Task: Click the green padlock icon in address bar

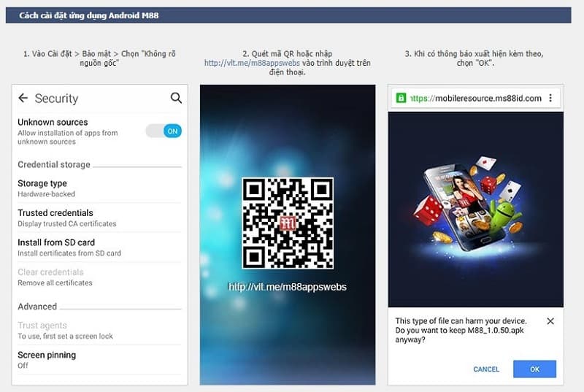Action: [401, 98]
